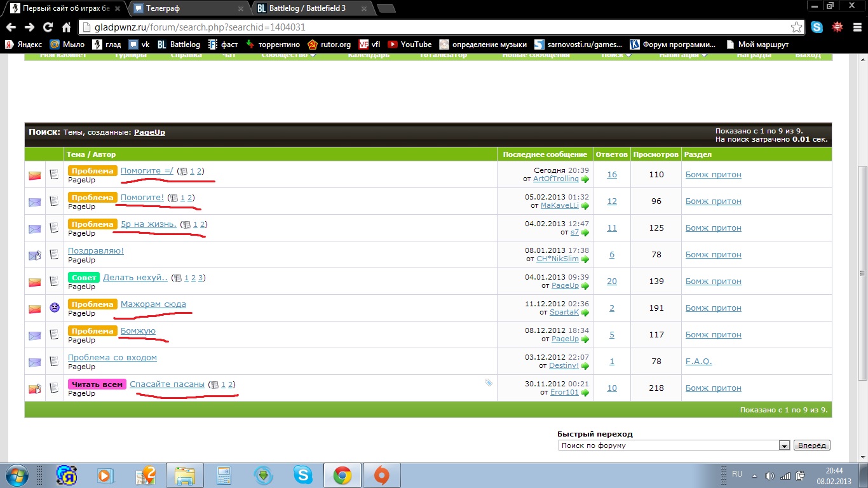Click the views count 218

tap(656, 388)
